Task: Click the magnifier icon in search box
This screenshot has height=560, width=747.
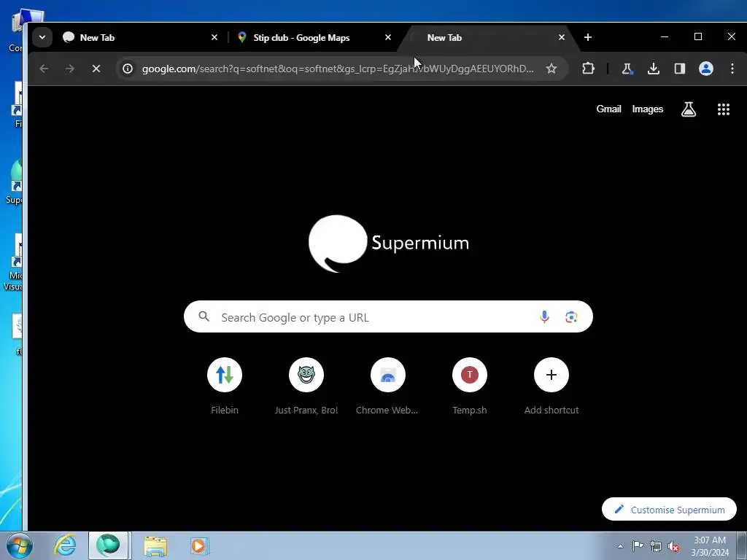Action: [x=204, y=316]
